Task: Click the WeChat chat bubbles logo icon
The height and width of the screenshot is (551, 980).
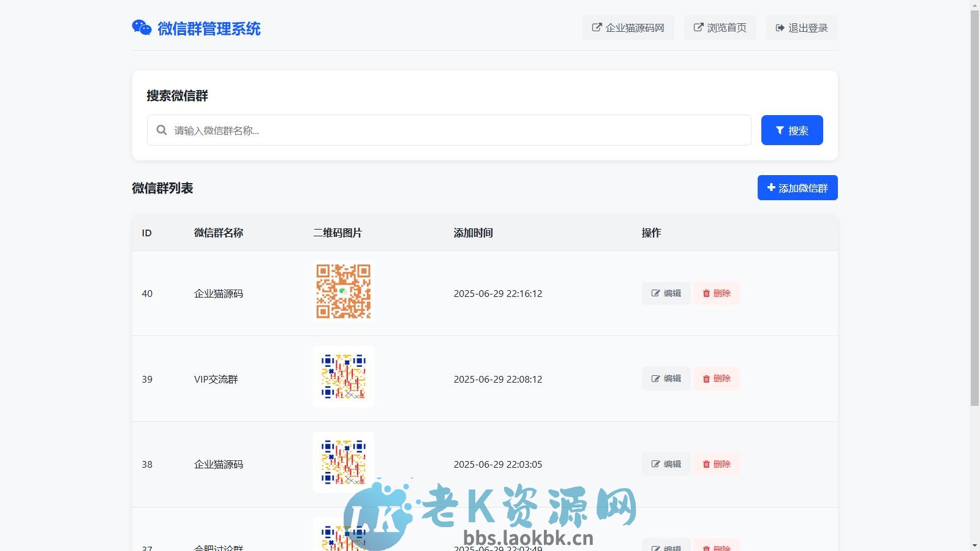Action: [x=141, y=26]
